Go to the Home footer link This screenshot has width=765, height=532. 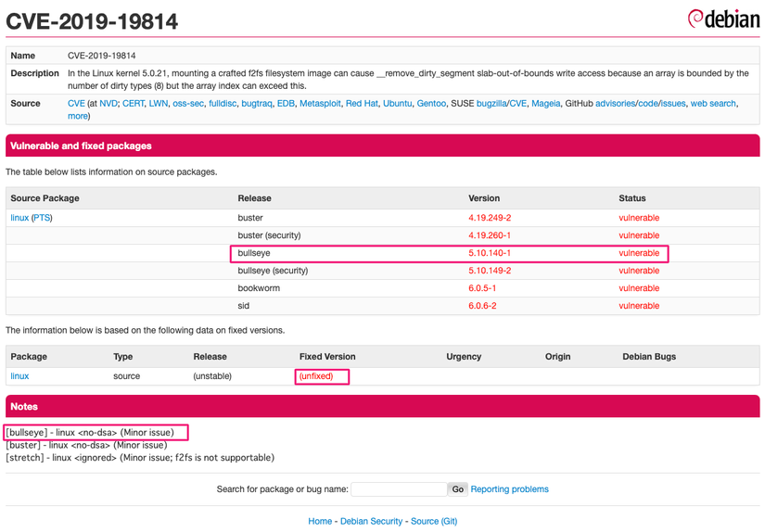coord(320,522)
